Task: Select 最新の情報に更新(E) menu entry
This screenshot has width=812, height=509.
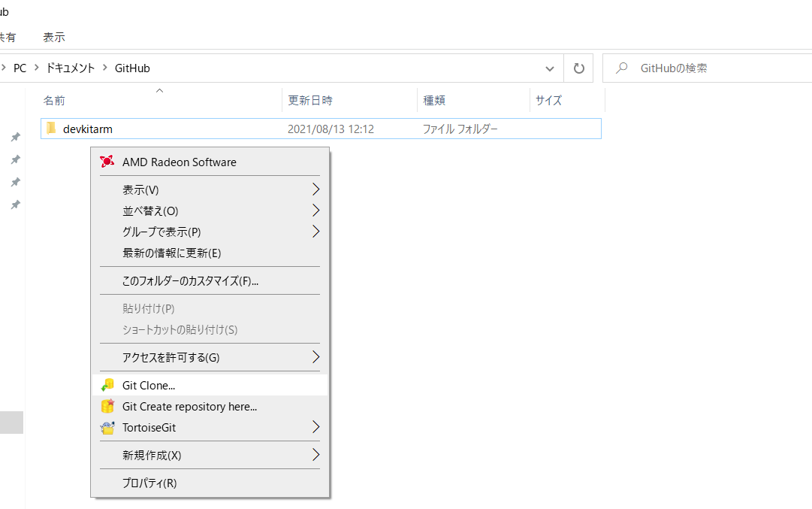Action: (210, 253)
